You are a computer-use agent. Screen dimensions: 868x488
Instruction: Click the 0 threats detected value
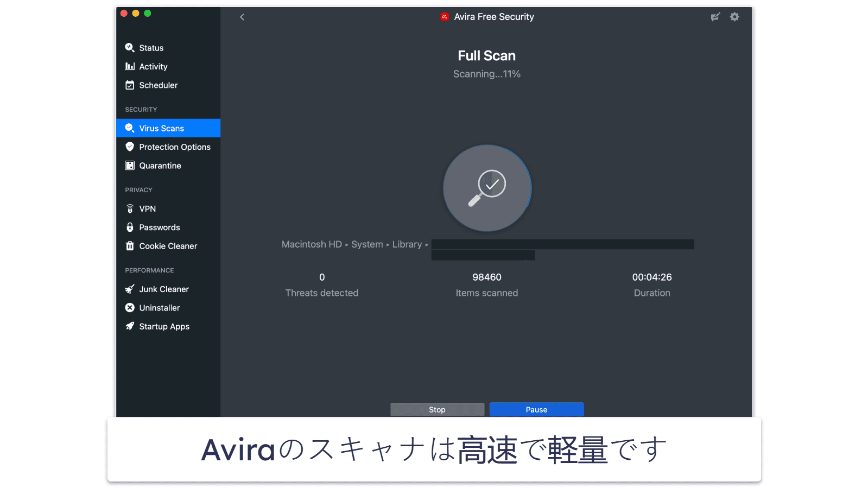tap(322, 277)
